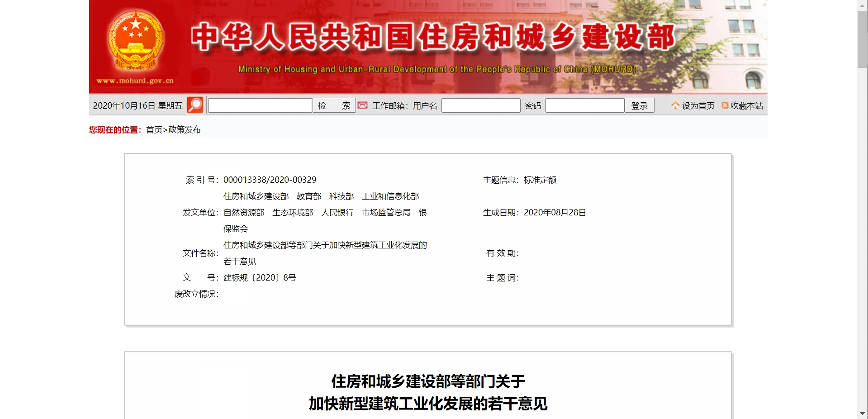Click the scrollbar up arrow
Image resolution: width=868 pixels, height=419 pixels.
point(862,5)
